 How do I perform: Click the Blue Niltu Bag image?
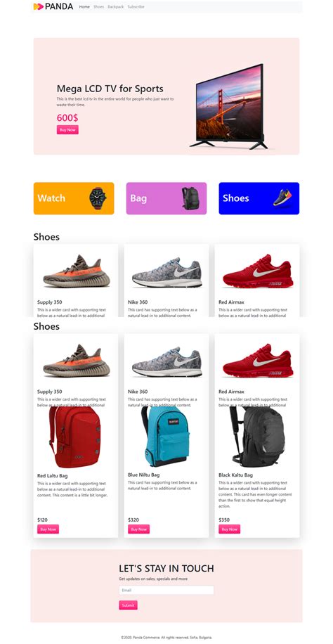(x=166, y=436)
